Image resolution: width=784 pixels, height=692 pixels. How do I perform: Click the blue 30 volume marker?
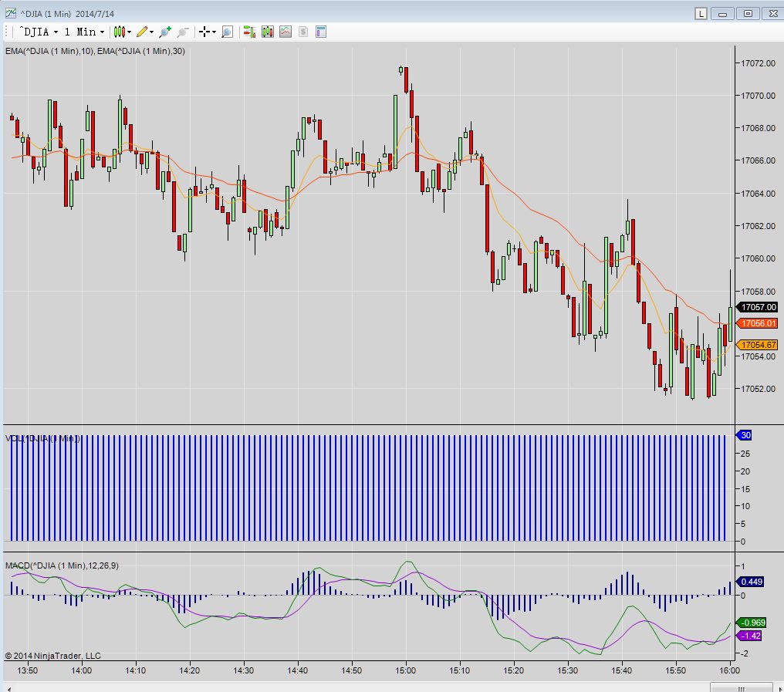[x=745, y=435]
